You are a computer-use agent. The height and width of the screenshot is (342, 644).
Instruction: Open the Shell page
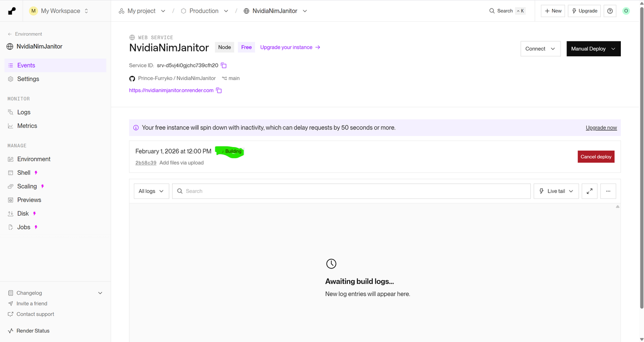[x=55, y=173]
